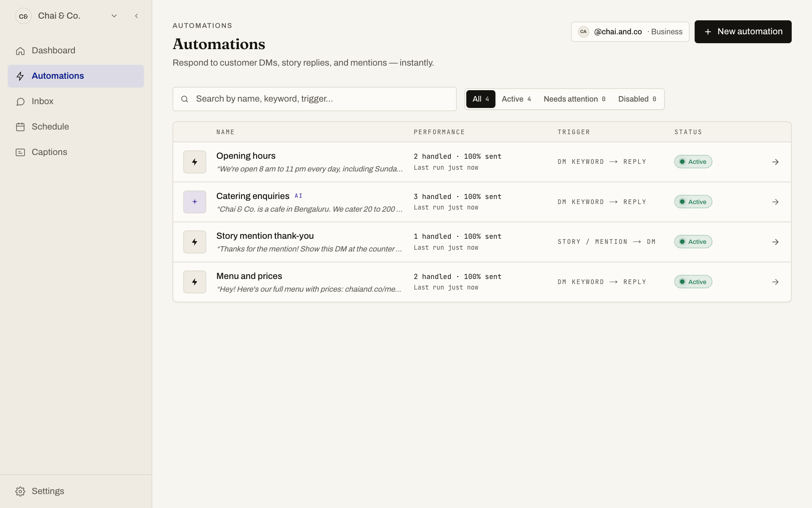Screen dimensions: 812x508
Task: Expand the Chai & Co. workspace dropdown chevron
Action: point(114,16)
